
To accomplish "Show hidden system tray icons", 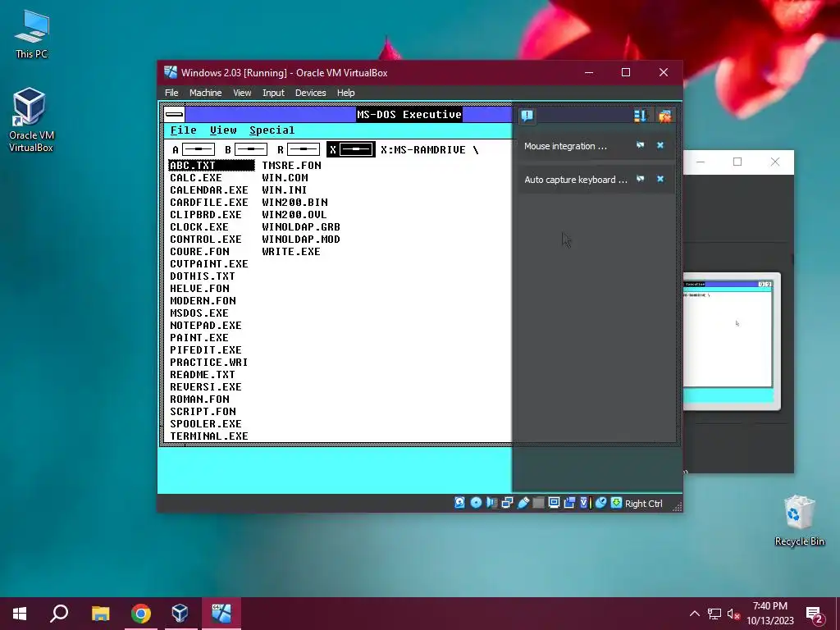I will [694, 614].
